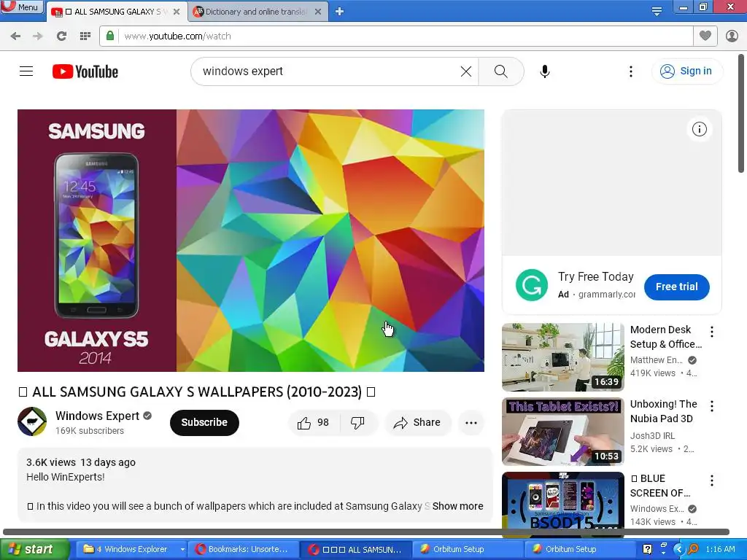Open the browser account profile icon
Image resolution: width=747 pixels, height=560 pixels.
pyautogui.click(x=732, y=36)
